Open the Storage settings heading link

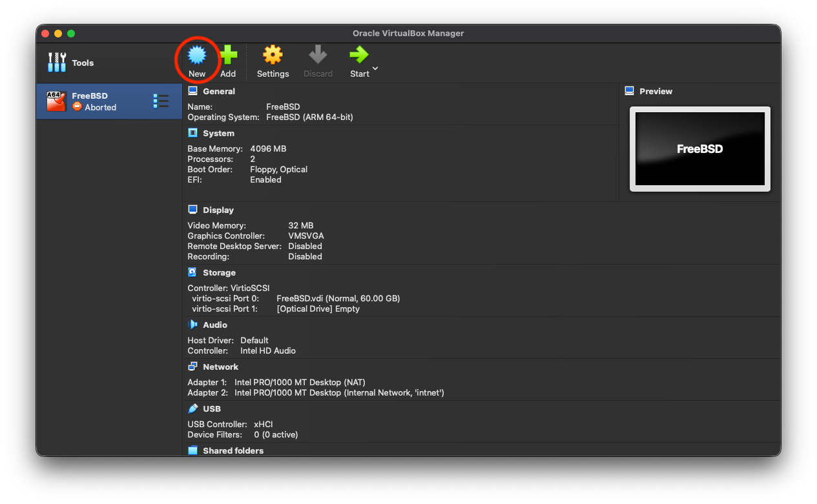(x=219, y=273)
